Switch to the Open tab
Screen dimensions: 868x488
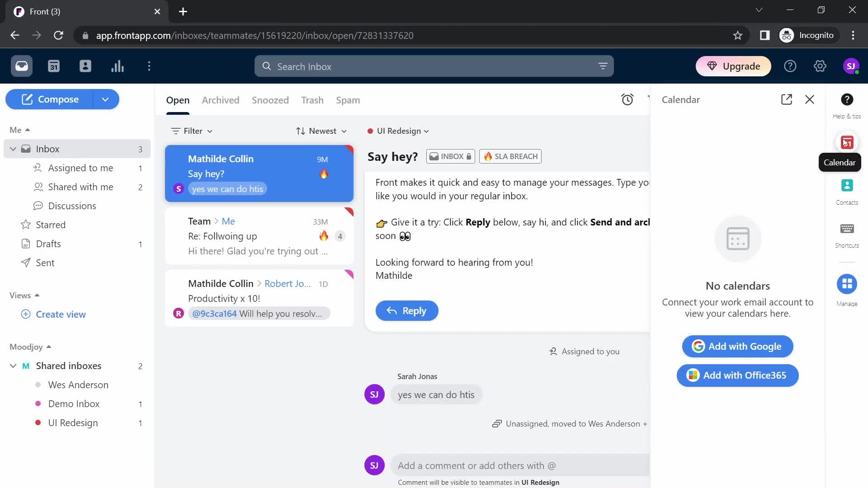pyautogui.click(x=178, y=100)
